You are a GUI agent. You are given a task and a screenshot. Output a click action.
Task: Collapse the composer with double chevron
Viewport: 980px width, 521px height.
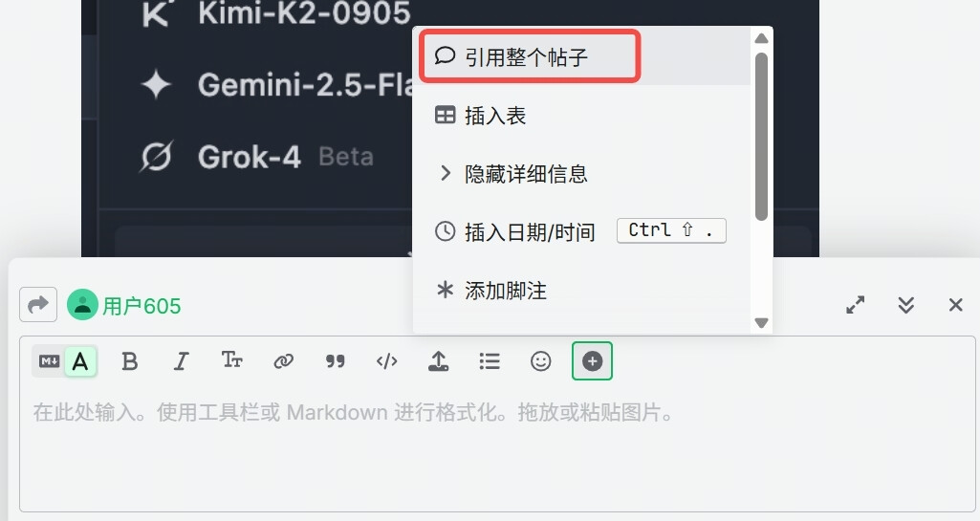pos(906,305)
